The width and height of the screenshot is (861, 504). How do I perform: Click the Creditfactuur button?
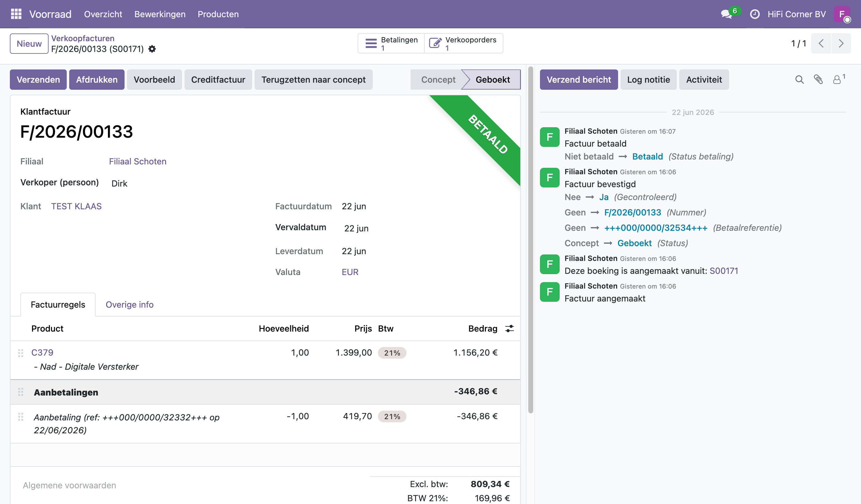pyautogui.click(x=218, y=80)
